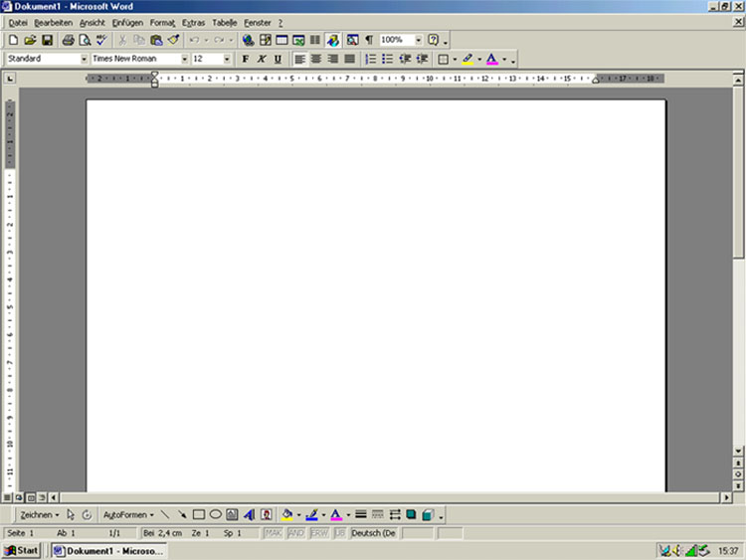Toggle the Document Map view

click(x=352, y=40)
